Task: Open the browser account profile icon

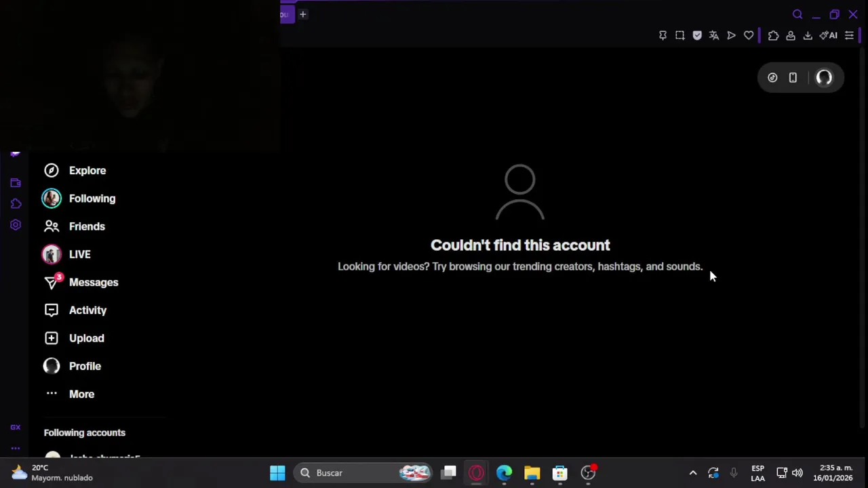Action: tap(791, 35)
